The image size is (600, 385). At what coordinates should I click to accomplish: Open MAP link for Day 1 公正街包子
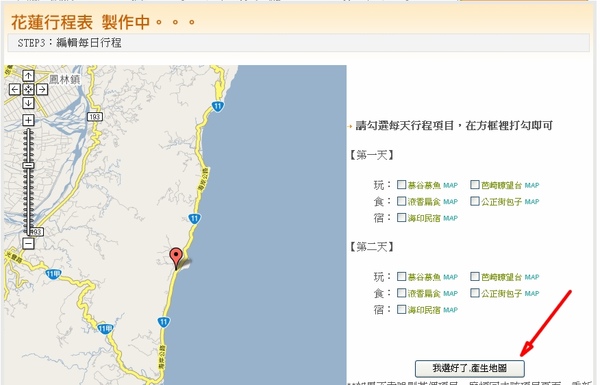[x=532, y=202]
